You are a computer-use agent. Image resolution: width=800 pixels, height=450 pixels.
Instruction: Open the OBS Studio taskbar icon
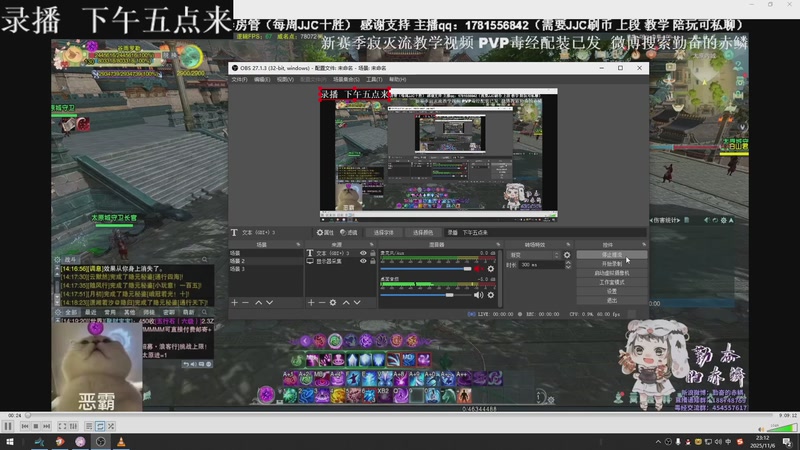pos(101,442)
